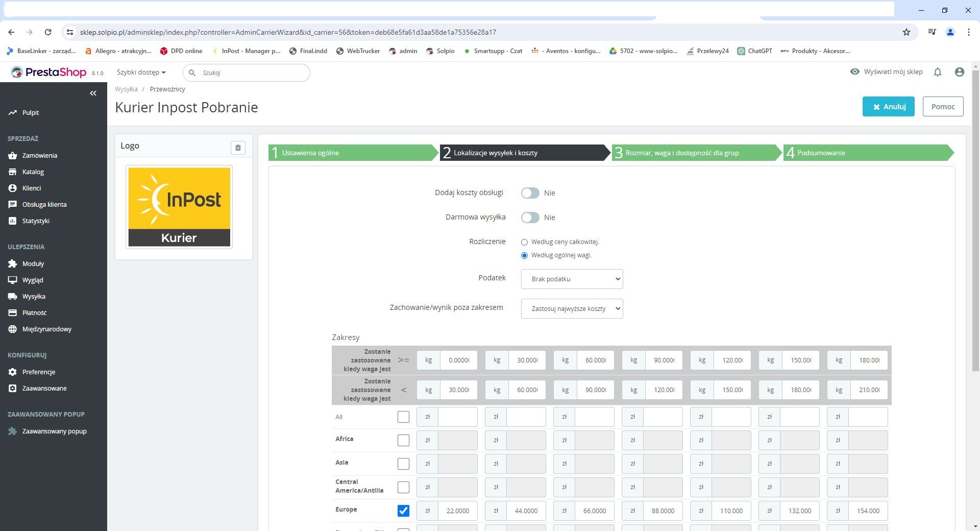
Task: Click the Anuluj button
Action: (889, 107)
